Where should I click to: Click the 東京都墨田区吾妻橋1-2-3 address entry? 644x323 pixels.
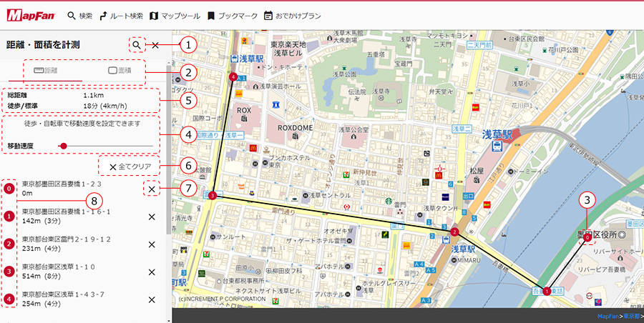point(62,184)
